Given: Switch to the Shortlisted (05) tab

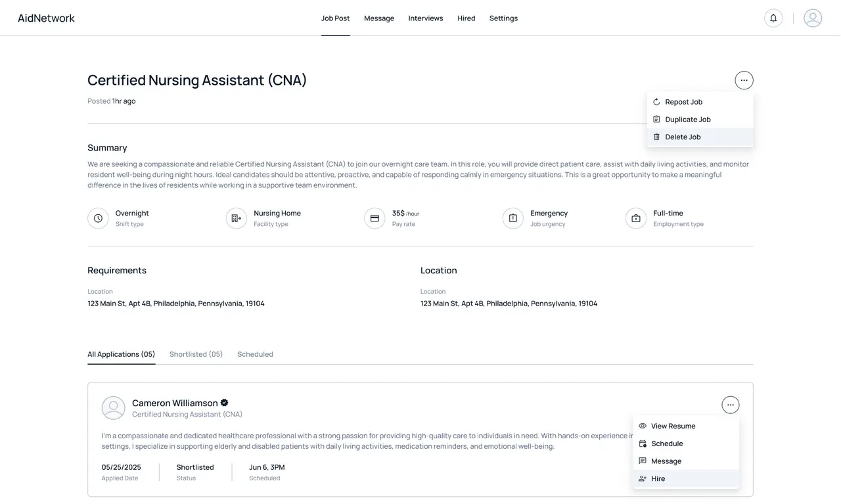Looking at the screenshot, I should [x=196, y=354].
